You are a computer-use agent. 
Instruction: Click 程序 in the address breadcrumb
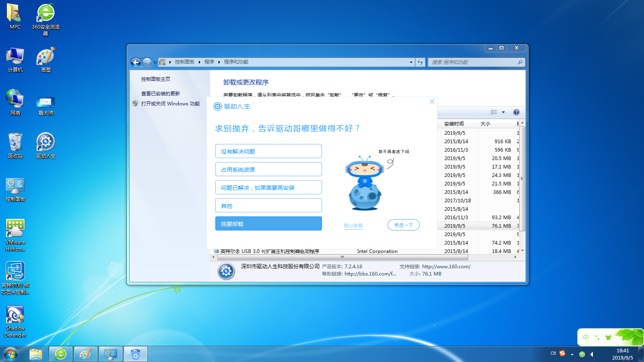(209, 62)
